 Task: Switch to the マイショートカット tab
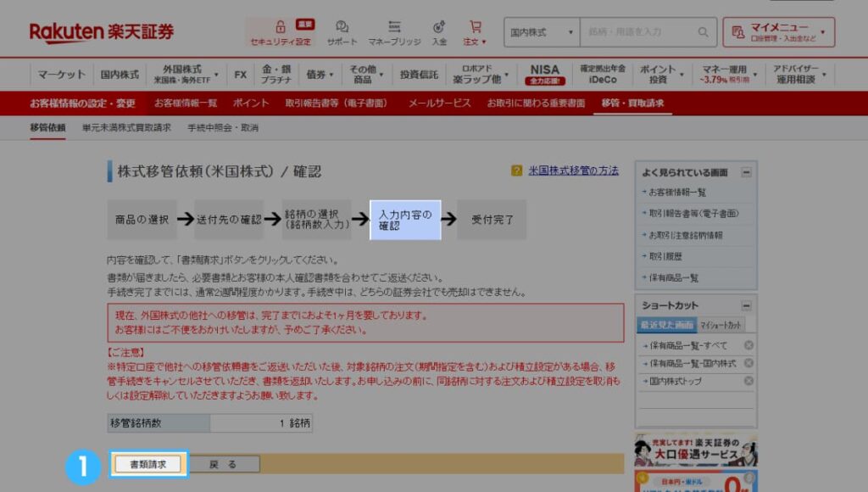[x=721, y=325]
